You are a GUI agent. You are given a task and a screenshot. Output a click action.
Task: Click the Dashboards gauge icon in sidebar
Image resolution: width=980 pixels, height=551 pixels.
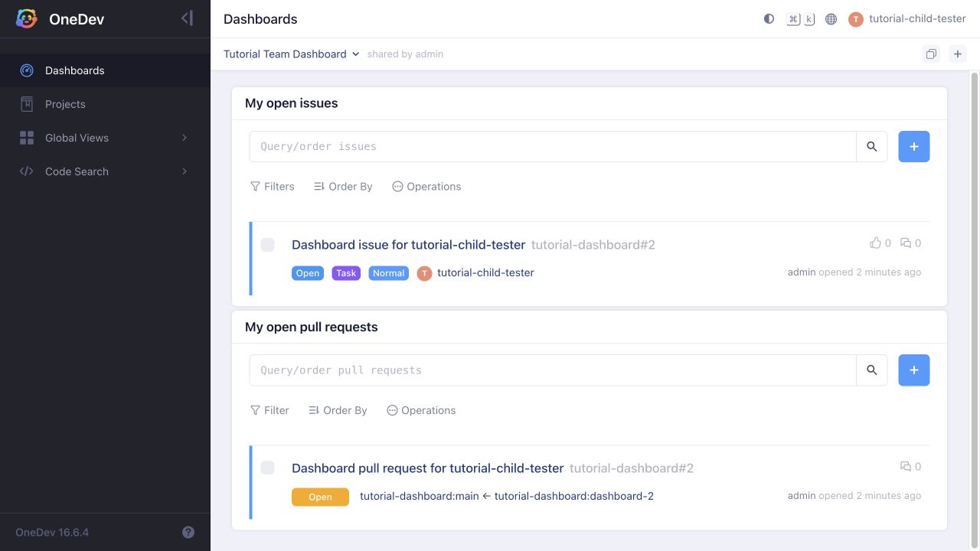click(x=27, y=70)
